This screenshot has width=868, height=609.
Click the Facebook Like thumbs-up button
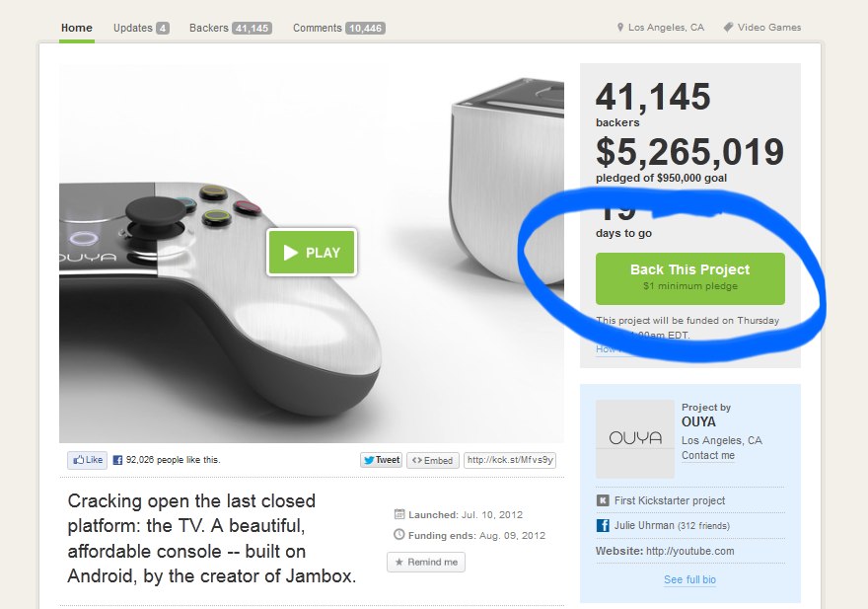[x=88, y=460]
